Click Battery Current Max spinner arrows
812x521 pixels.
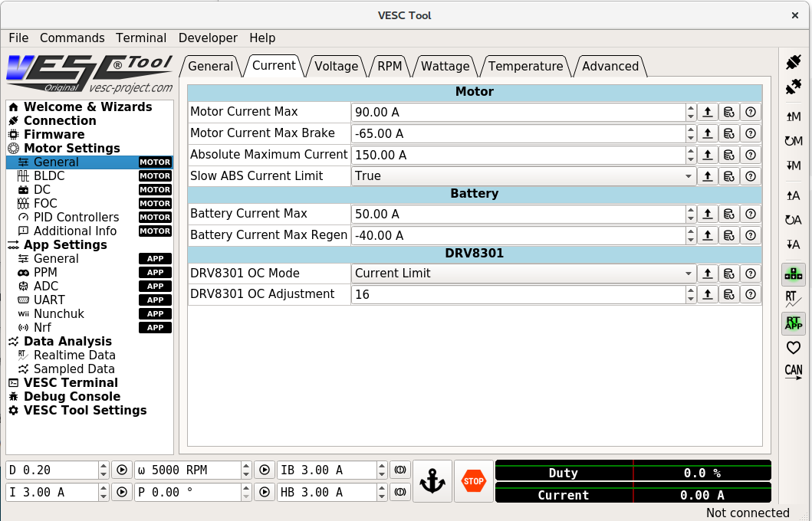click(x=690, y=214)
